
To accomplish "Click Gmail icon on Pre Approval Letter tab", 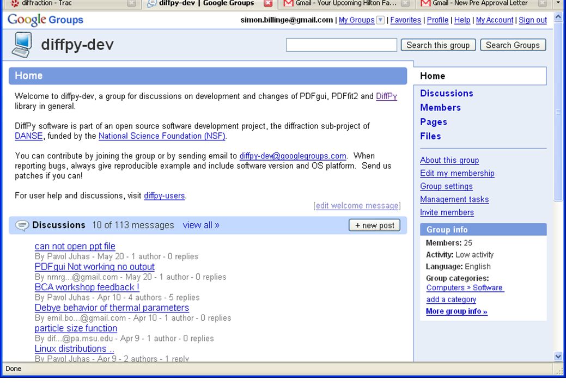I will point(425,4).
